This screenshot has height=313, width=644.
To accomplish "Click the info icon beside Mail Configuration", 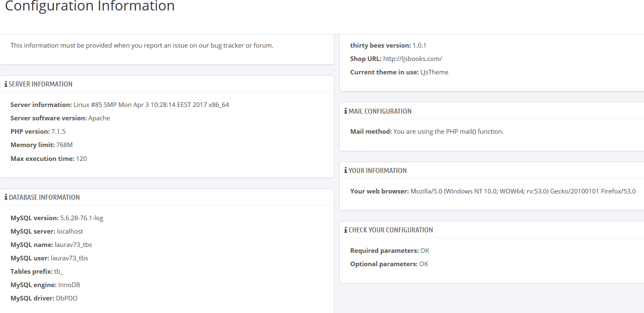I will pos(346,111).
